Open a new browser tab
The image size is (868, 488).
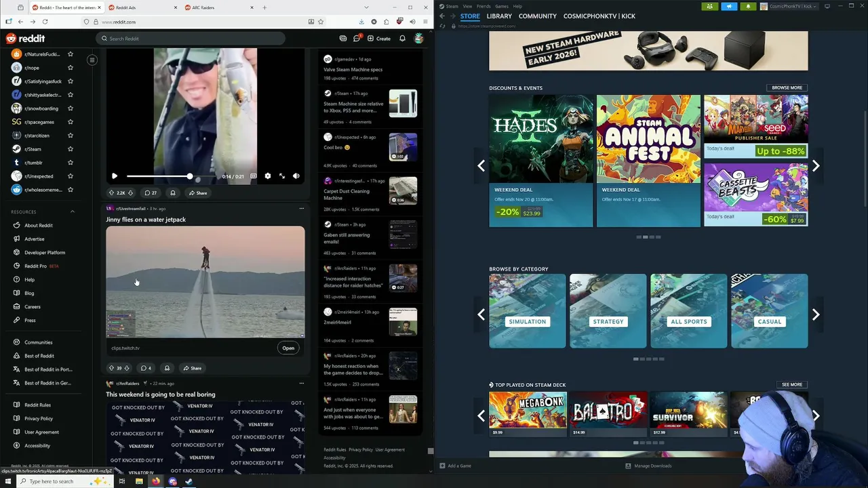tap(264, 7)
